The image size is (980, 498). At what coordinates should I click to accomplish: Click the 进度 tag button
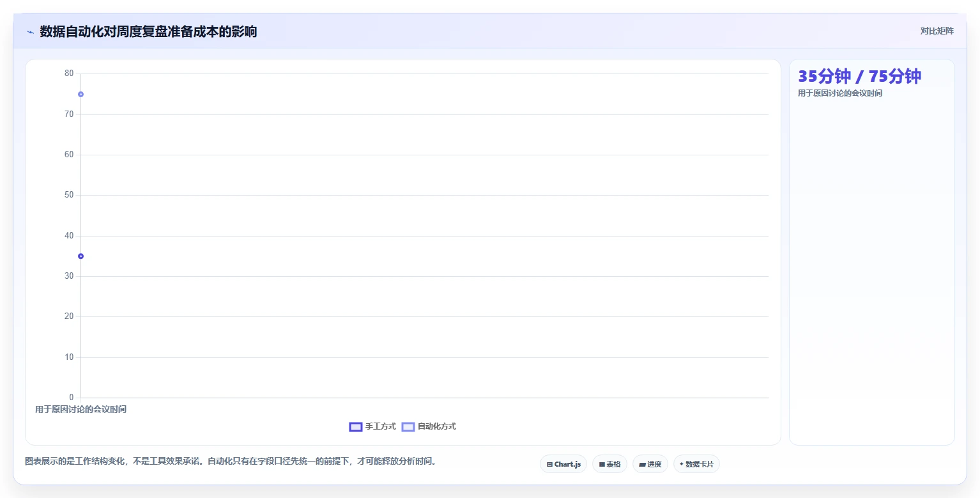[650, 464]
